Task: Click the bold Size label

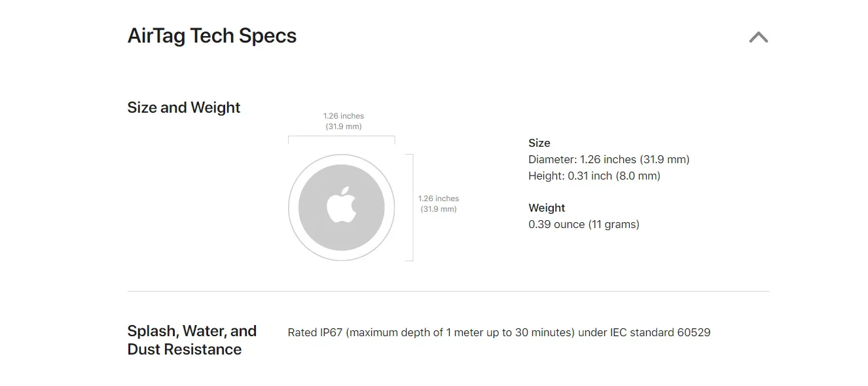Action: coord(539,143)
